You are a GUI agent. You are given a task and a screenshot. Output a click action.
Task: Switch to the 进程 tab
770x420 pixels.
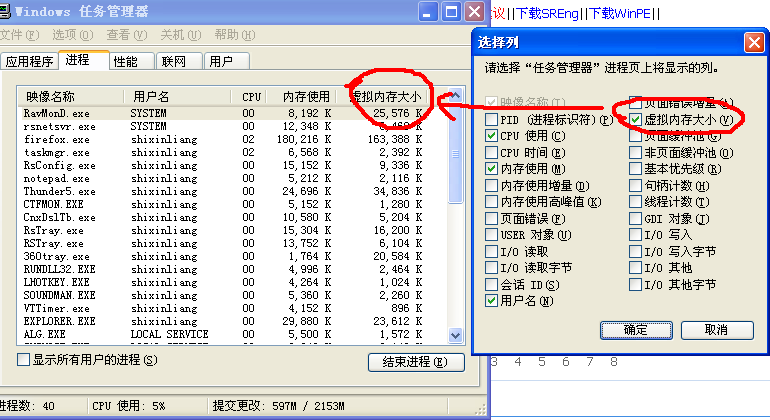[83, 60]
